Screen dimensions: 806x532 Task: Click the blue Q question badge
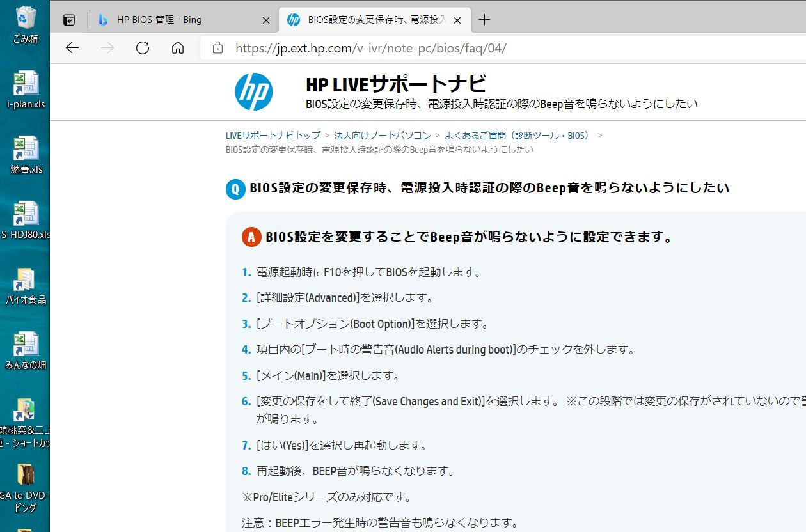(235, 189)
